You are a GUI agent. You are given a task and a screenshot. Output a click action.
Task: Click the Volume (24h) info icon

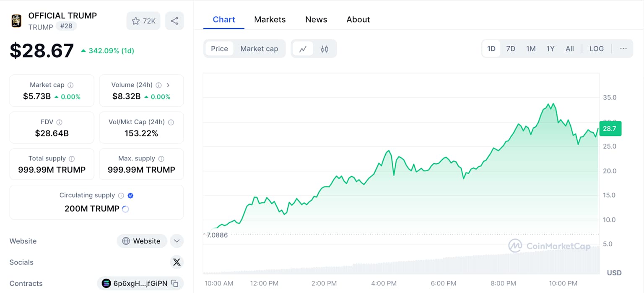(x=158, y=85)
